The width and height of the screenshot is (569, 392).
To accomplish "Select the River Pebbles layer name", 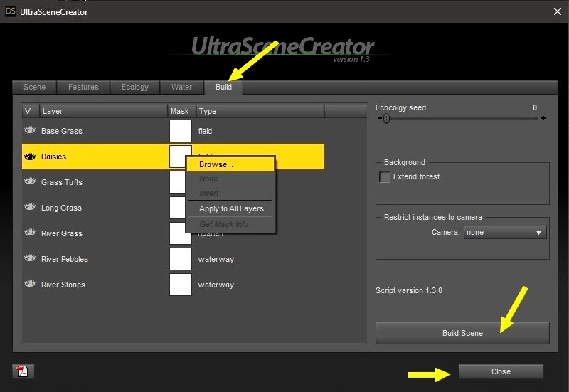I will pos(65,259).
